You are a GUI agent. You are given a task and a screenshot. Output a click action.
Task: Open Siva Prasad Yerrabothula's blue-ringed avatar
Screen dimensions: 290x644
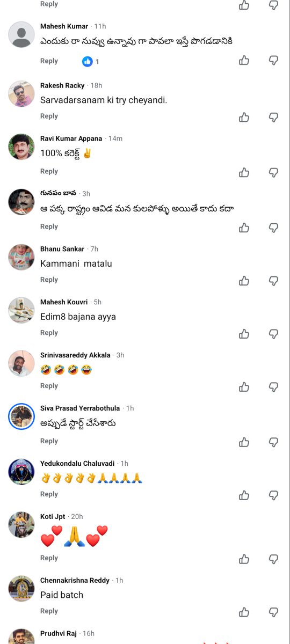click(21, 416)
